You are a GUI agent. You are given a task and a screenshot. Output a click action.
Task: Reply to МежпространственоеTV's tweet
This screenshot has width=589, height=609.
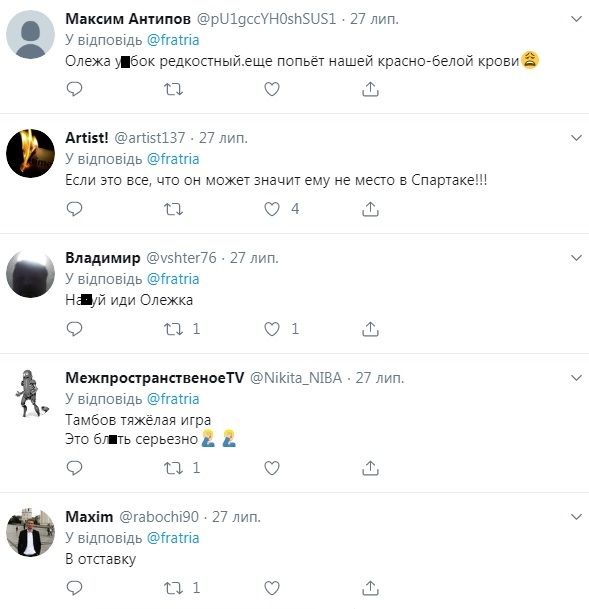click(x=74, y=468)
